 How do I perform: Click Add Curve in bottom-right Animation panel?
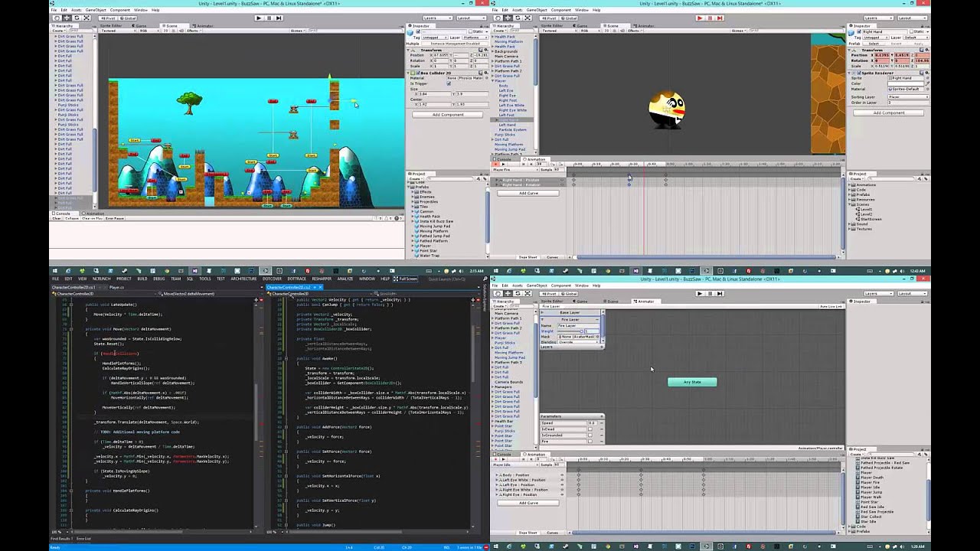pyautogui.click(x=528, y=503)
